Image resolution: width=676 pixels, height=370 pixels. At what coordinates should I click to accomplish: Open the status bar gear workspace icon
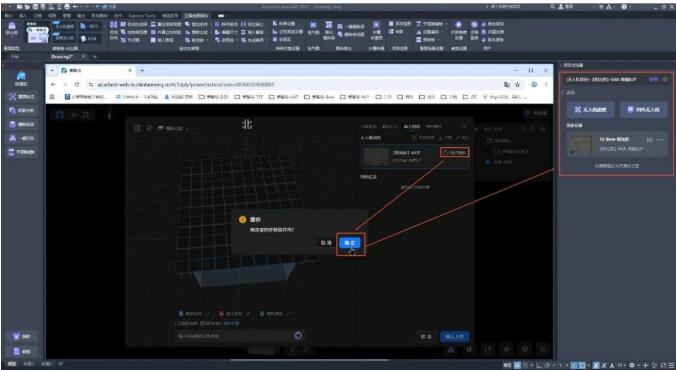point(632,365)
